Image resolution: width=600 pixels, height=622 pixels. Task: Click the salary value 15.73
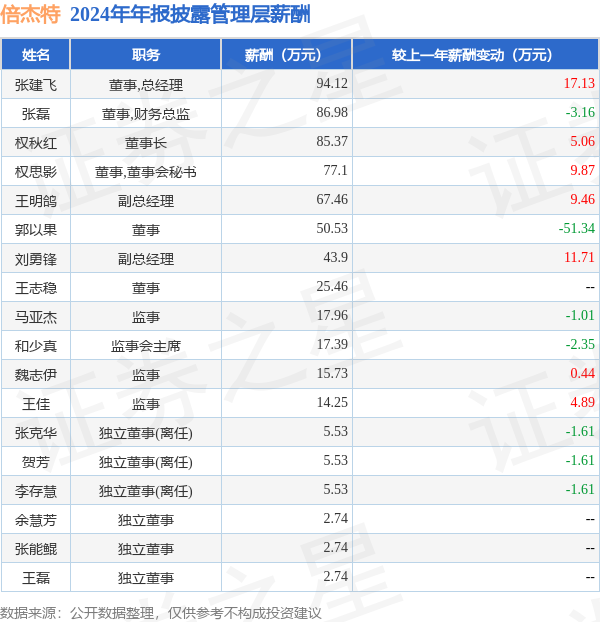pyautogui.click(x=332, y=373)
